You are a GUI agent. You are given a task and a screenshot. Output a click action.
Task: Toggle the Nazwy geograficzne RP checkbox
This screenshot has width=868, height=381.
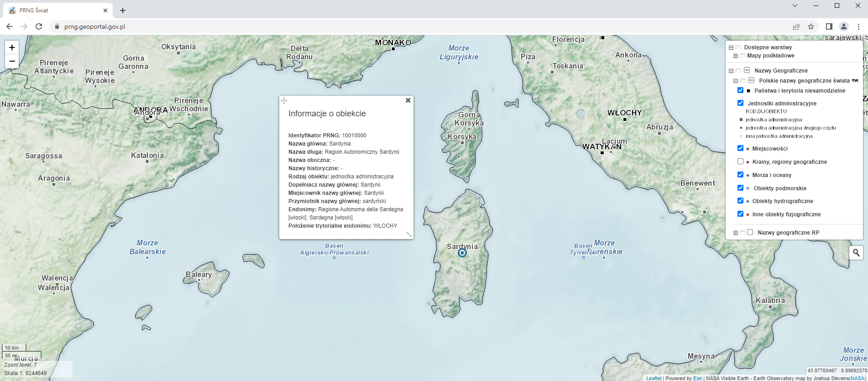point(750,232)
